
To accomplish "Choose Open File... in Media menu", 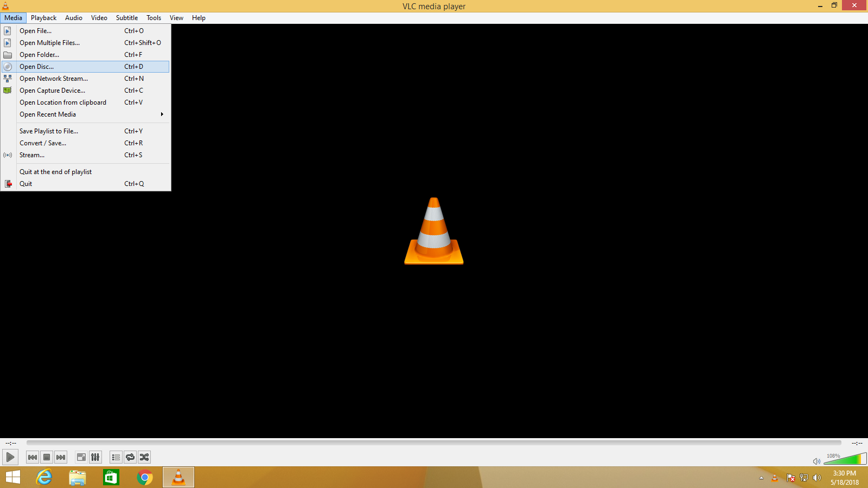I will coord(86,31).
